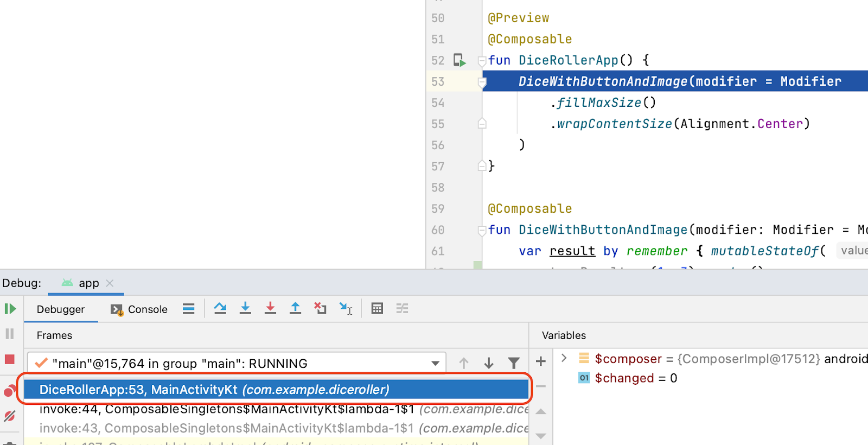868x445 pixels.
Task: Stop the debug session with red square
Action: [x=10, y=359]
